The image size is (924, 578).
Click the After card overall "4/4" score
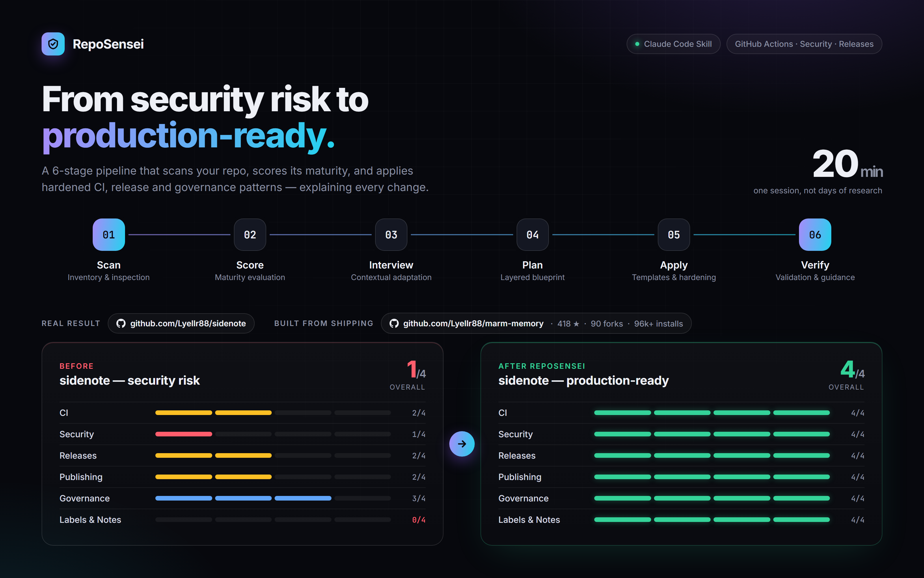tap(853, 370)
